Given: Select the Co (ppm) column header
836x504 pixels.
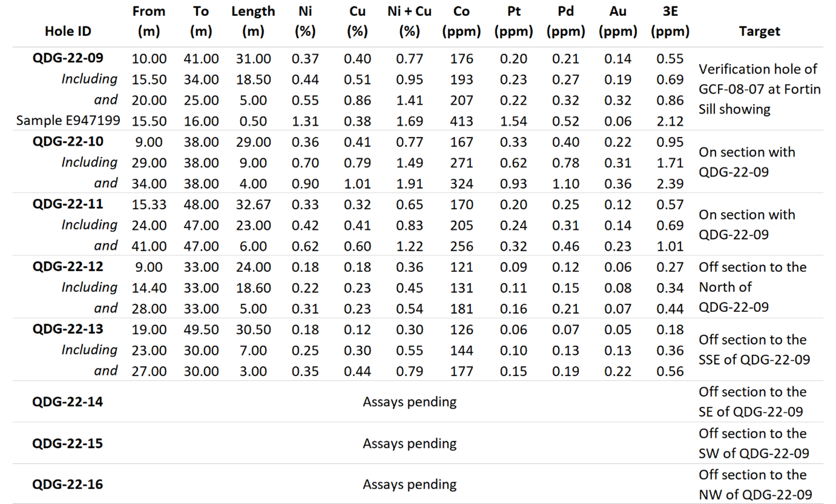Looking at the screenshot, I should pyautogui.click(x=461, y=21).
